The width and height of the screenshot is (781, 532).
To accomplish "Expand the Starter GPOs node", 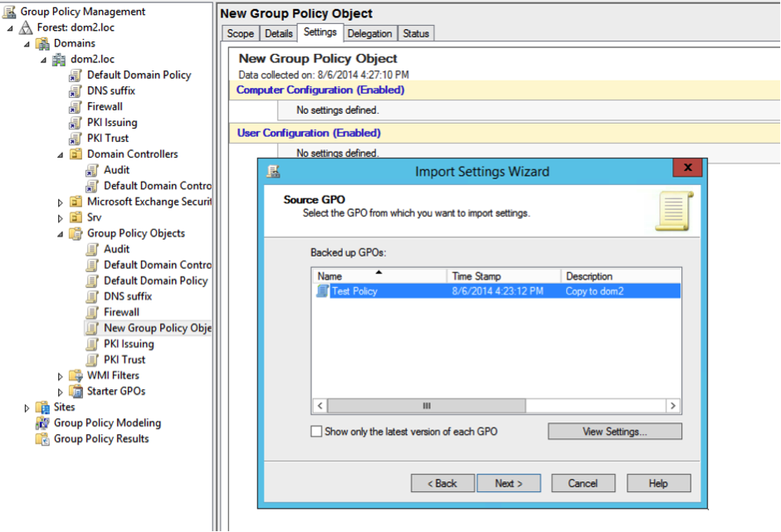I will pyautogui.click(x=61, y=392).
